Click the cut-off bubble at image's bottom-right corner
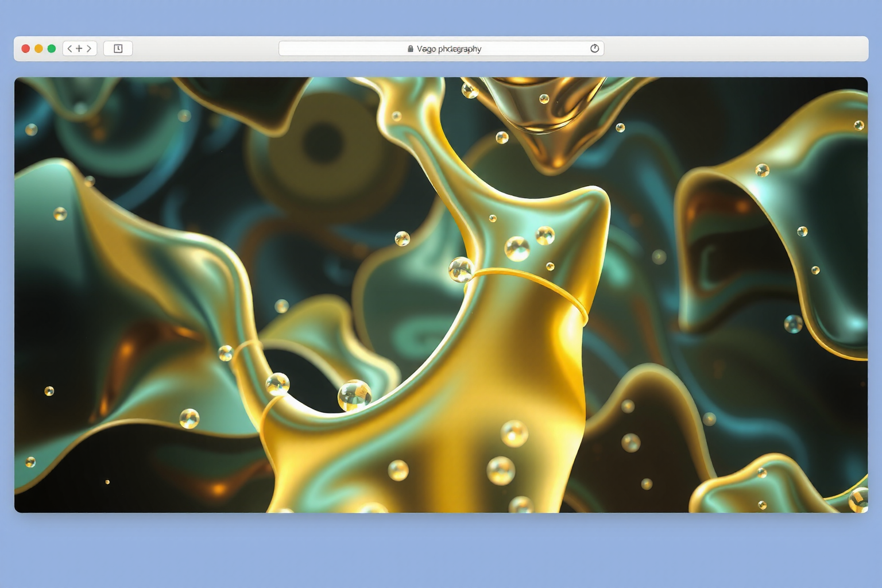Image resolution: width=882 pixels, height=588 pixels. (858, 499)
